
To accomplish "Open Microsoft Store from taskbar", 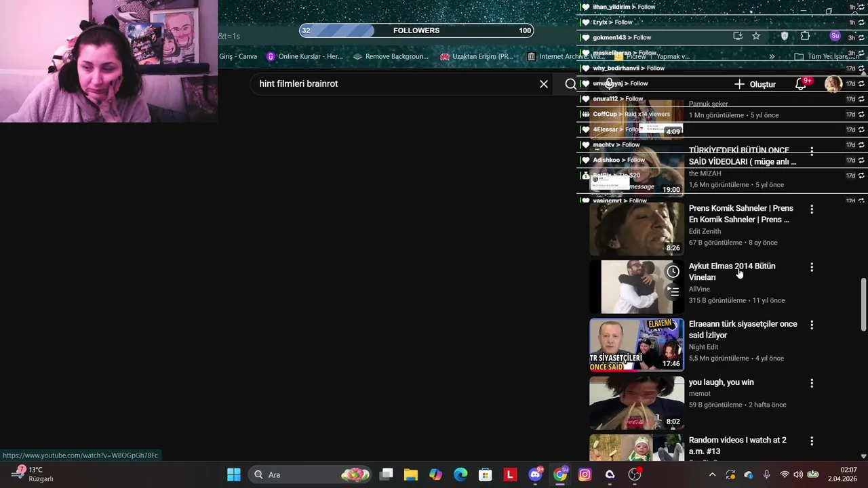I will 485,474.
